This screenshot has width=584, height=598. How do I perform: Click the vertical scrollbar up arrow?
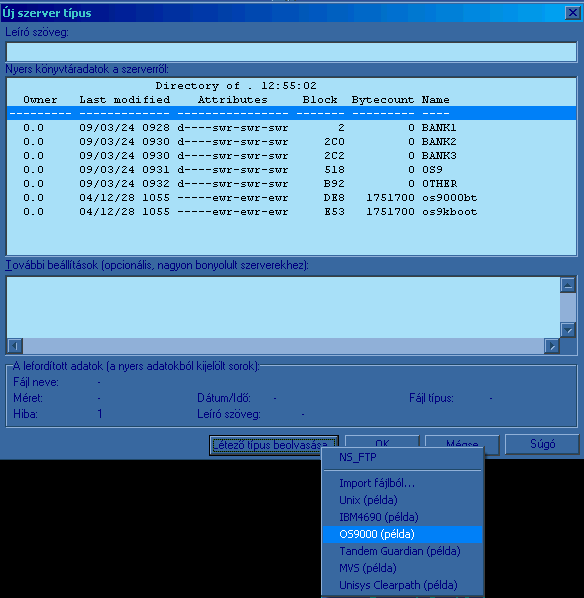pos(568,285)
